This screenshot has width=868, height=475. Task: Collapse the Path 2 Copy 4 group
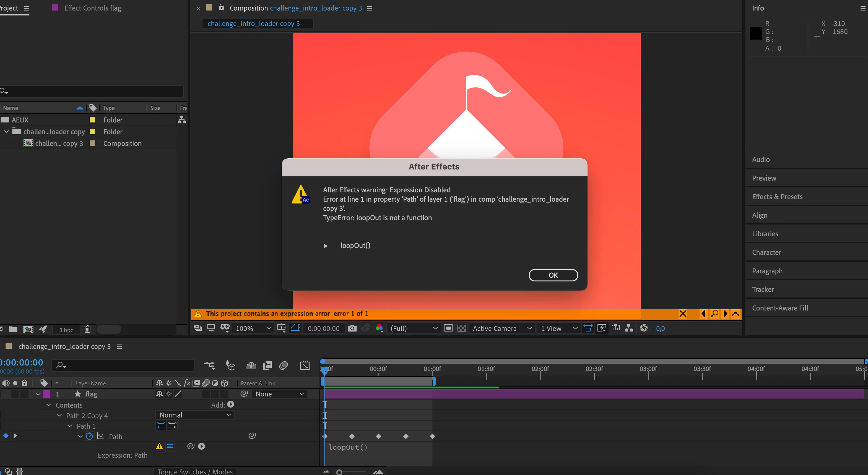click(x=59, y=415)
